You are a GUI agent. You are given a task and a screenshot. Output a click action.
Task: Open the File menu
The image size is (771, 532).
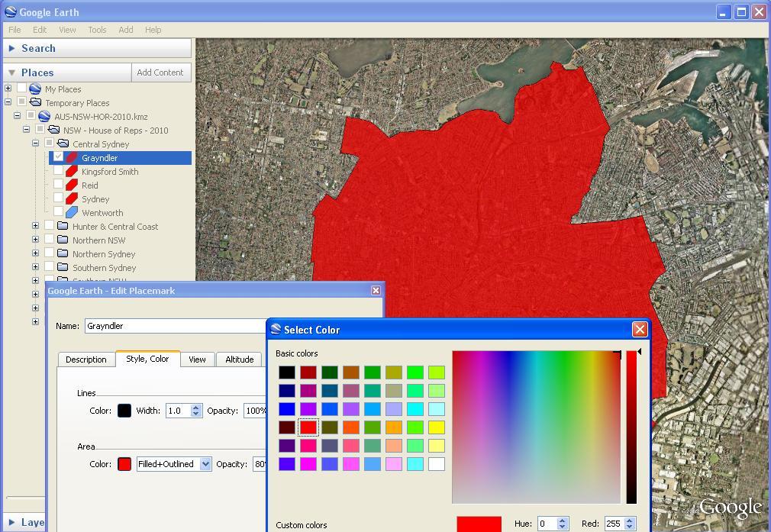pyautogui.click(x=15, y=30)
